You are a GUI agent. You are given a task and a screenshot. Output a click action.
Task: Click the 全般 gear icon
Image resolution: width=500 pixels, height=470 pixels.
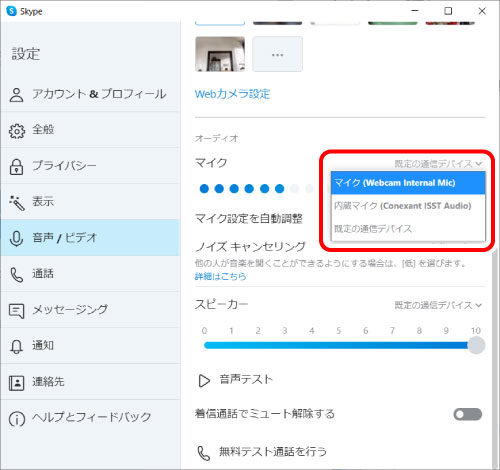[16, 131]
